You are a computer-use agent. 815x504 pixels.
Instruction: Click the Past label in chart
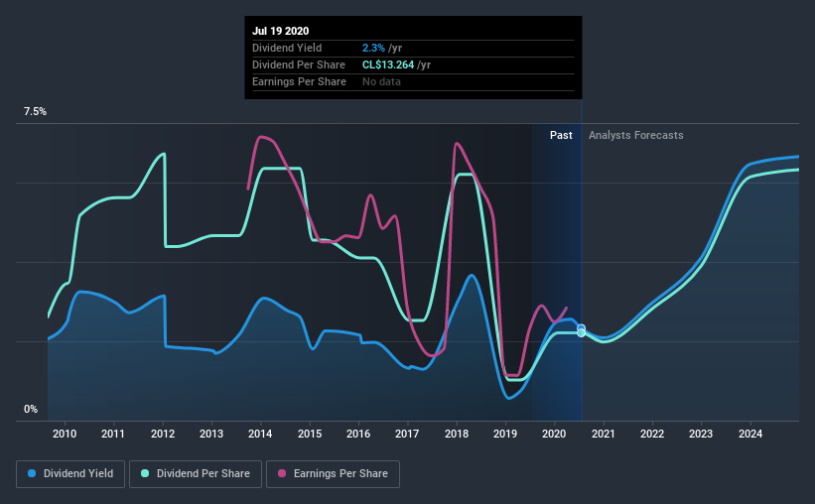tap(561, 135)
